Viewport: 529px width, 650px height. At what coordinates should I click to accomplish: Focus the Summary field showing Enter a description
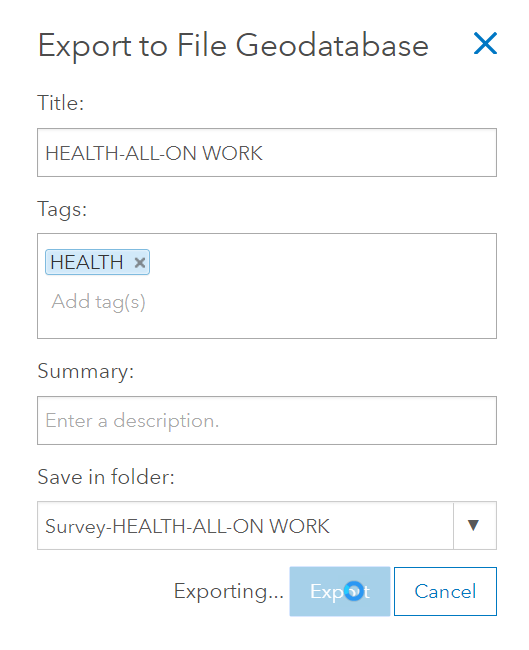click(x=267, y=421)
